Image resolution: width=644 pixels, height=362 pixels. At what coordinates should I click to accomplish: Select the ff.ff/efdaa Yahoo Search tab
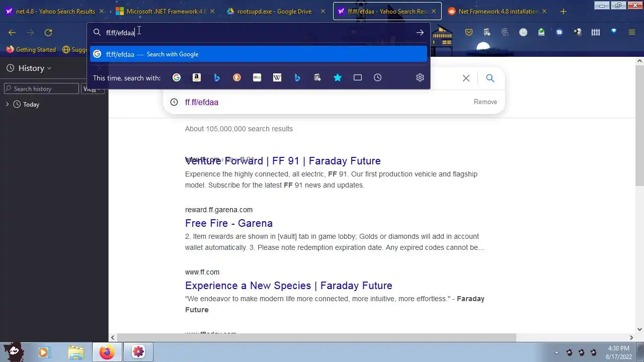pyautogui.click(x=387, y=11)
